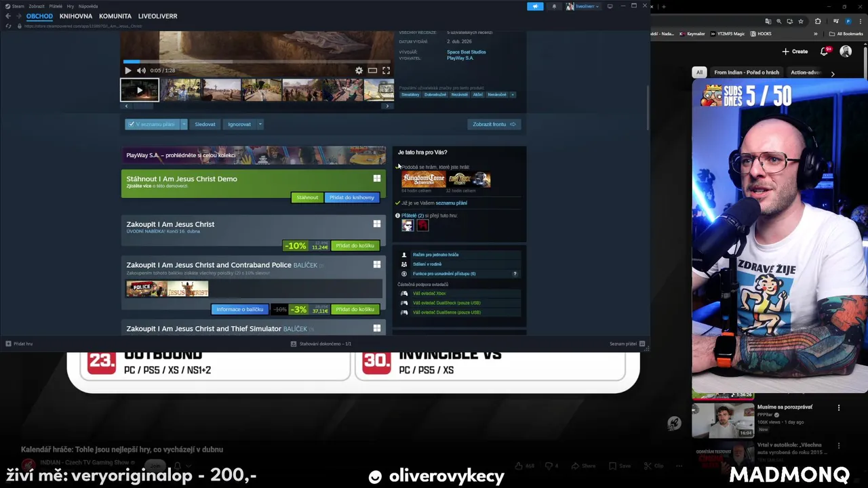
Task: Open trailer settings gear icon
Action: (359, 70)
